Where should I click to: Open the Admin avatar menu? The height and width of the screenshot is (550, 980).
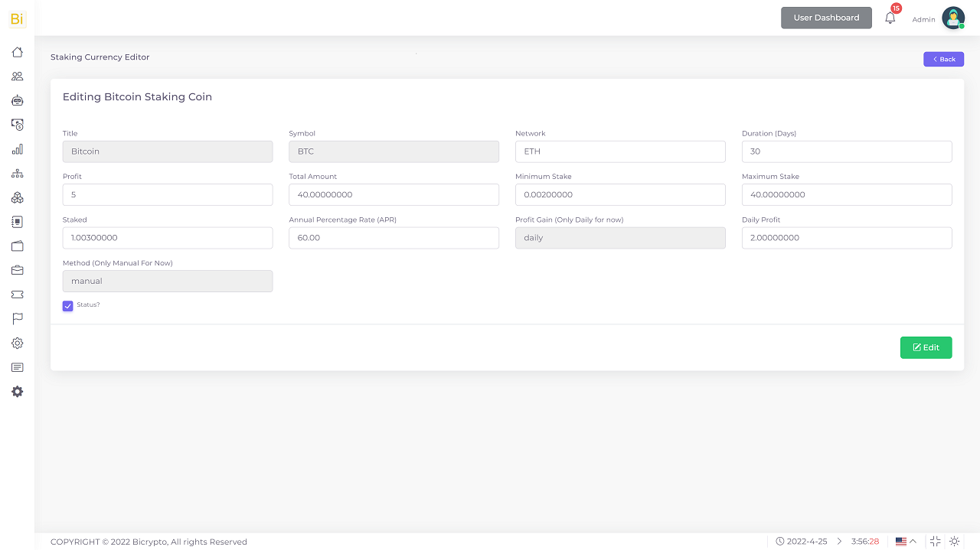[x=952, y=18]
